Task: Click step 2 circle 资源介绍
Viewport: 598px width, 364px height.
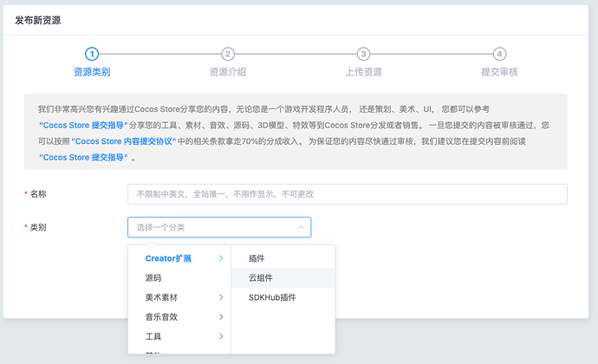Action: click(228, 55)
